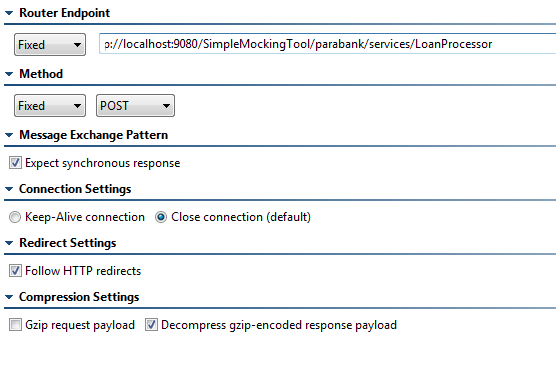Uncheck Expect synchronous response
Viewport: 556px width, 387px height.
[15, 163]
